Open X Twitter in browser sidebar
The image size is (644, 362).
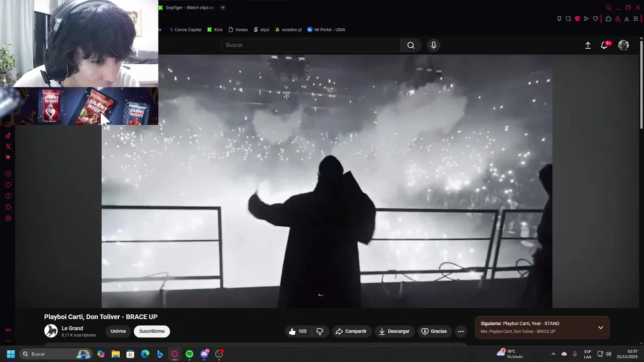tap(8, 146)
